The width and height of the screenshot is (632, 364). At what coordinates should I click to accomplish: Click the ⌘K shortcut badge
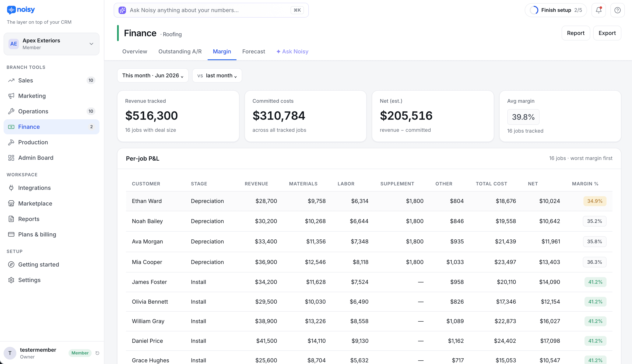coord(297,10)
